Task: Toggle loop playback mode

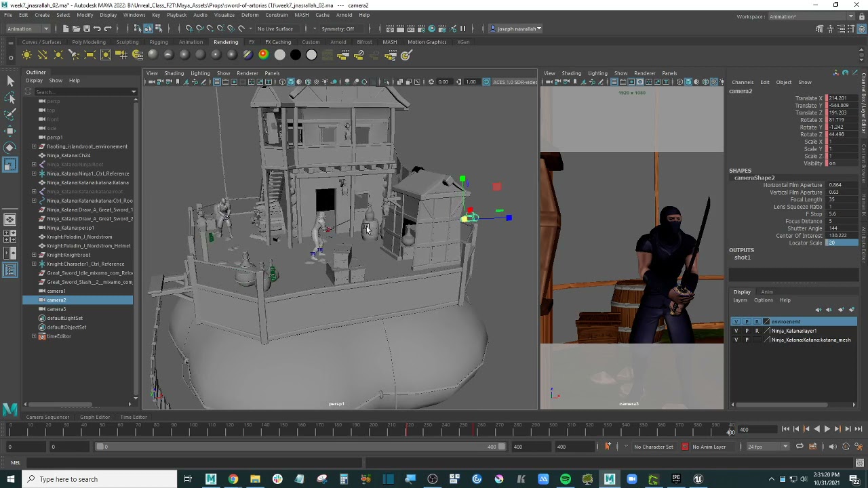Action: coord(800,447)
